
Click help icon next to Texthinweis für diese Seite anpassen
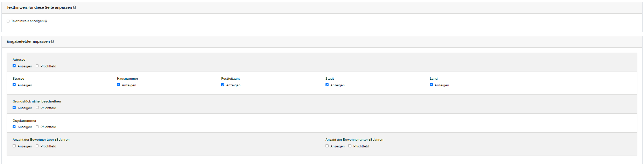[x=75, y=7]
